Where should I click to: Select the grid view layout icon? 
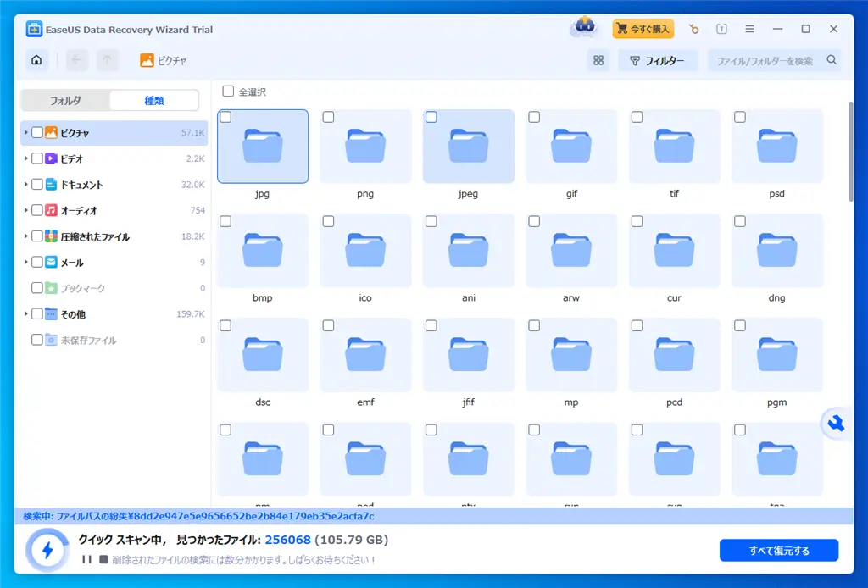tap(598, 60)
